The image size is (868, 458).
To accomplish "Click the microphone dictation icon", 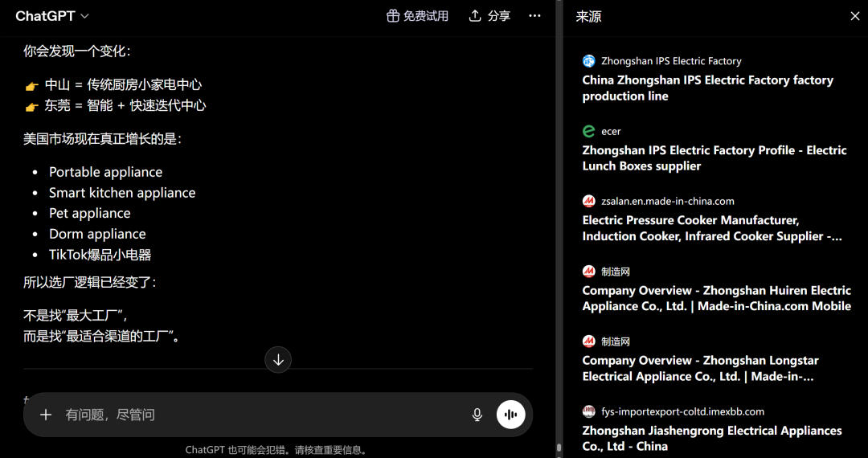I will coord(477,415).
